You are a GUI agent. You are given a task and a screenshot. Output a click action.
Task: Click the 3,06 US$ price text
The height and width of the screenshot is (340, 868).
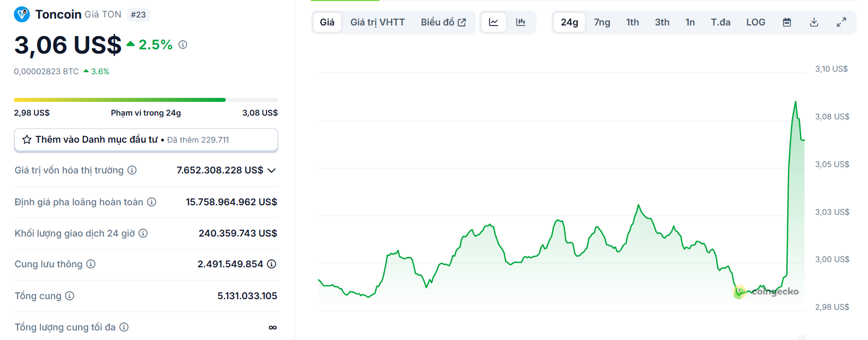pyautogui.click(x=68, y=45)
